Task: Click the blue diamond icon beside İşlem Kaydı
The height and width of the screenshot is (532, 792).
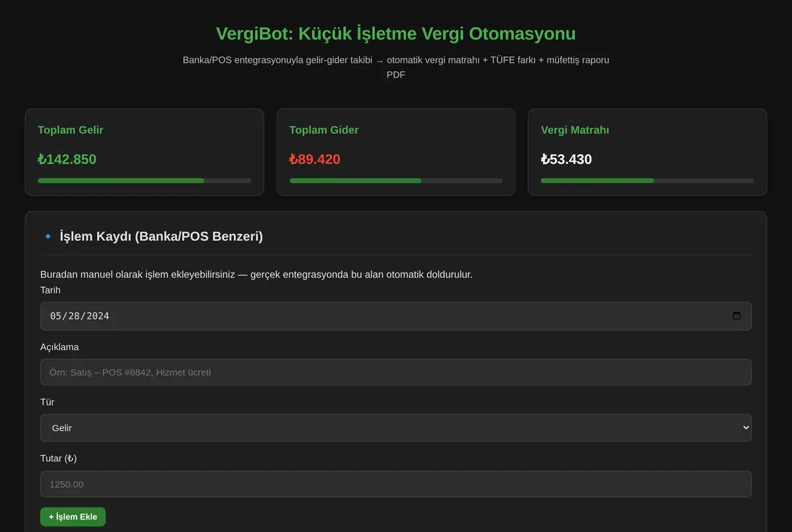Action: pos(48,236)
